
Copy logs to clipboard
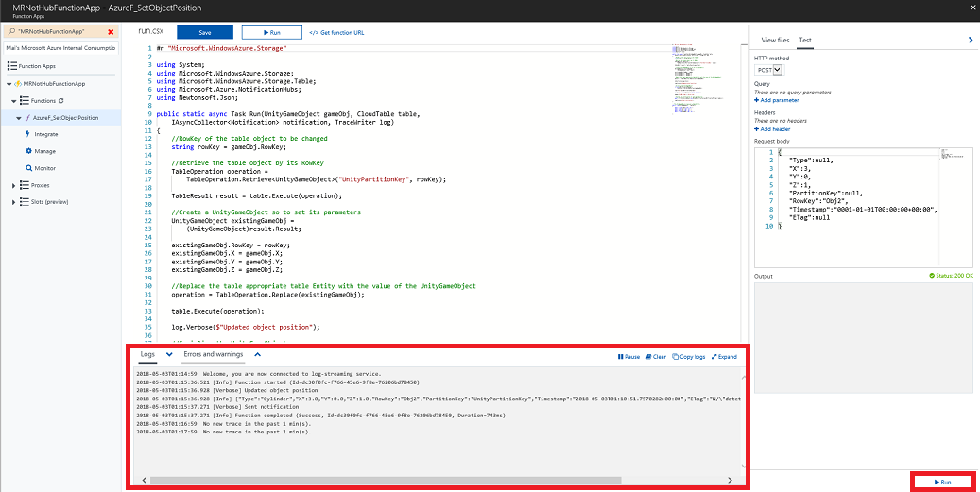689,357
